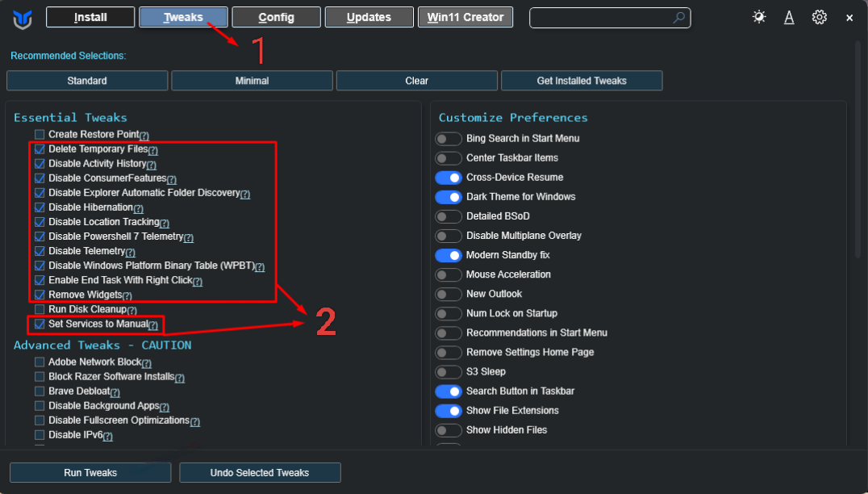Uncheck the Disable Hibernation checkbox
Viewport: 868px width, 494px height.
(x=40, y=207)
